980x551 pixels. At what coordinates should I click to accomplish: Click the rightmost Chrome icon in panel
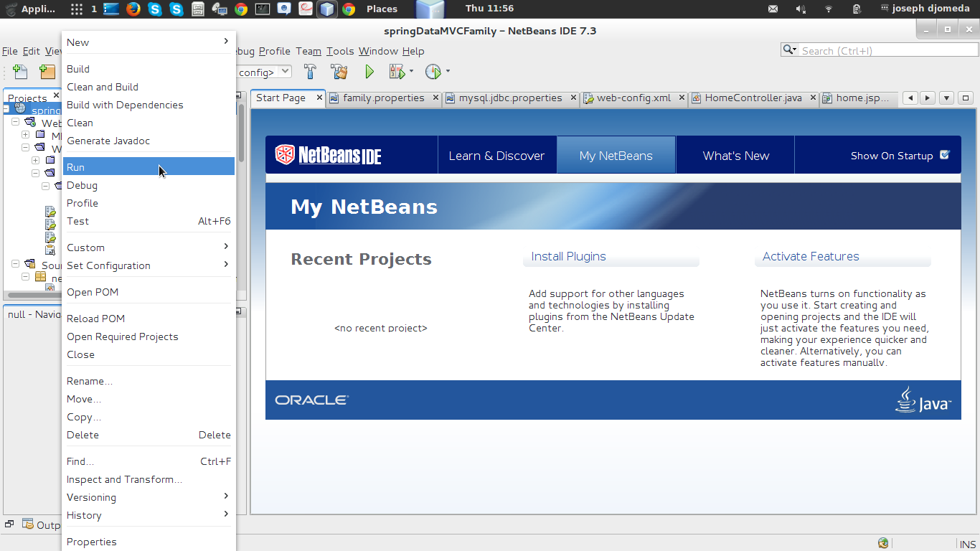click(x=349, y=9)
